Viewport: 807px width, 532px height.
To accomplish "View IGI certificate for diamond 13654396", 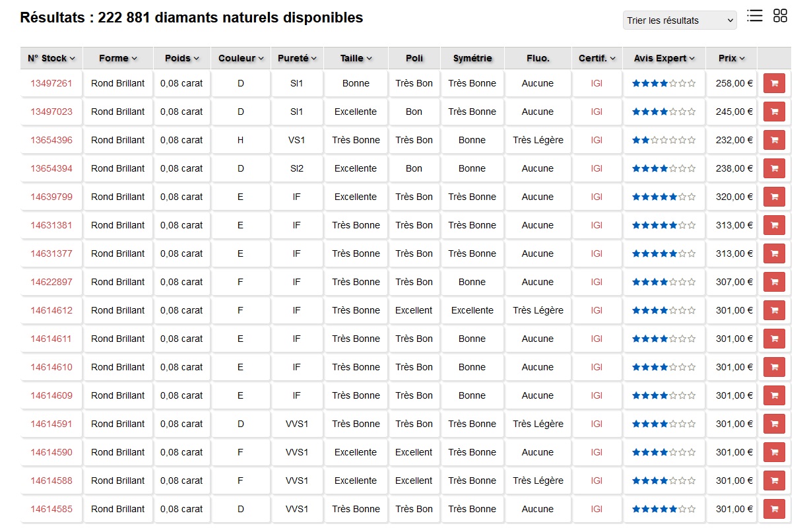I will point(596,140).
